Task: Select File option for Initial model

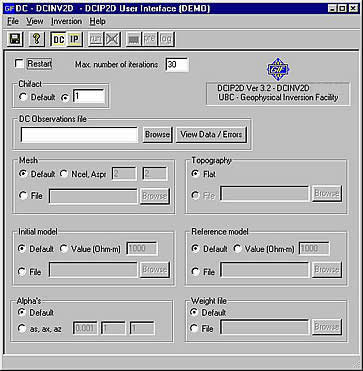Action: tap(22, 272)
